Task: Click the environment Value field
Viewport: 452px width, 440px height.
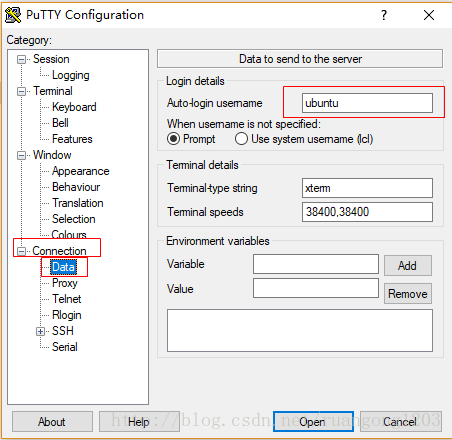Action: [x=316, y=288]
